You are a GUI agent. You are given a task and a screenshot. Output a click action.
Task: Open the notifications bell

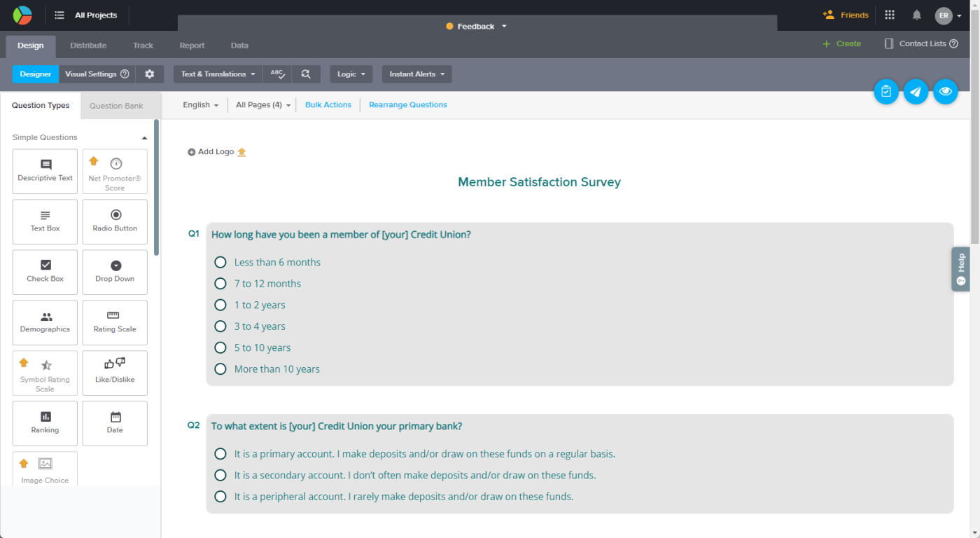tap(916, 15)
